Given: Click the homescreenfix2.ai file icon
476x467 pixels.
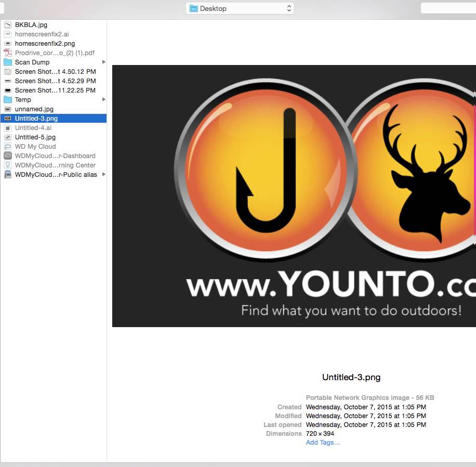Looking at the screenshot, I should pos(8,34).
